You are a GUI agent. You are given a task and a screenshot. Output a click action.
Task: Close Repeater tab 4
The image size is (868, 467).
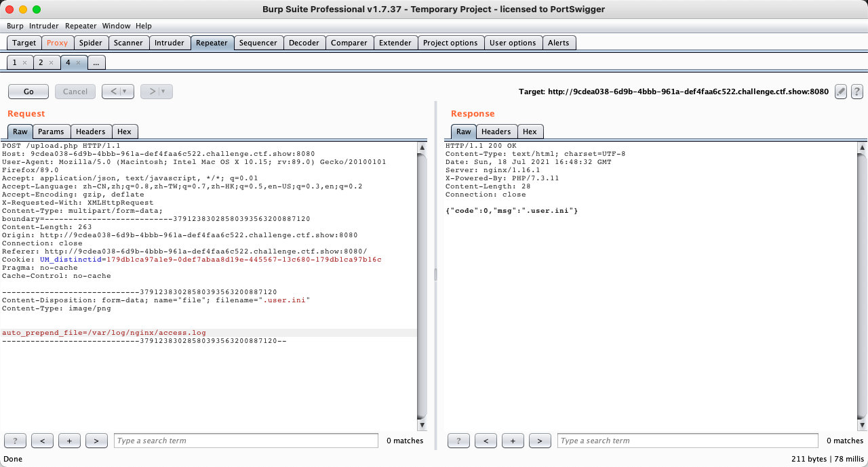coord(78,62)
